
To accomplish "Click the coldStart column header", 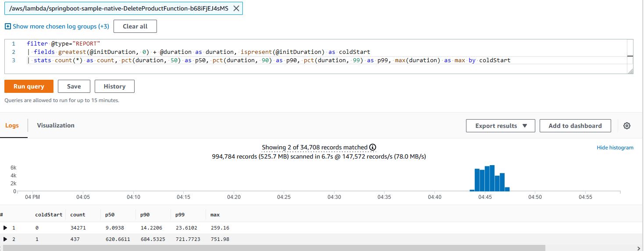I will click(x=48, y=215).
